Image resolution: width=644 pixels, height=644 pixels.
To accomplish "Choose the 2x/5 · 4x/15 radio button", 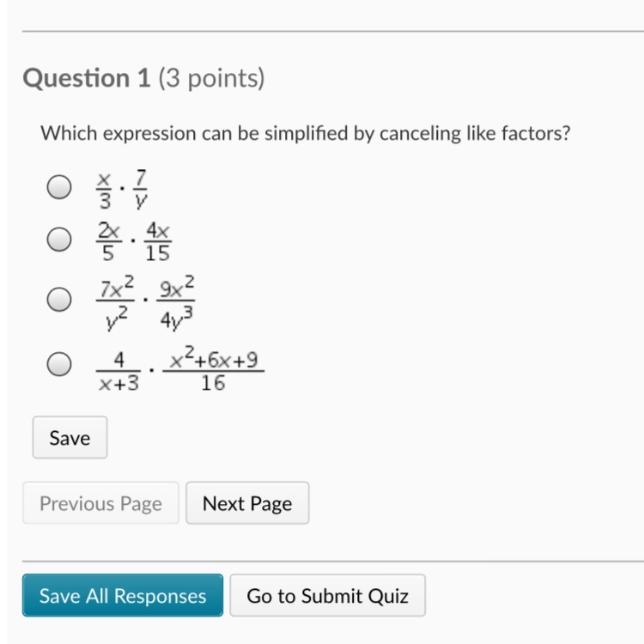I will [x=58, y=241].
